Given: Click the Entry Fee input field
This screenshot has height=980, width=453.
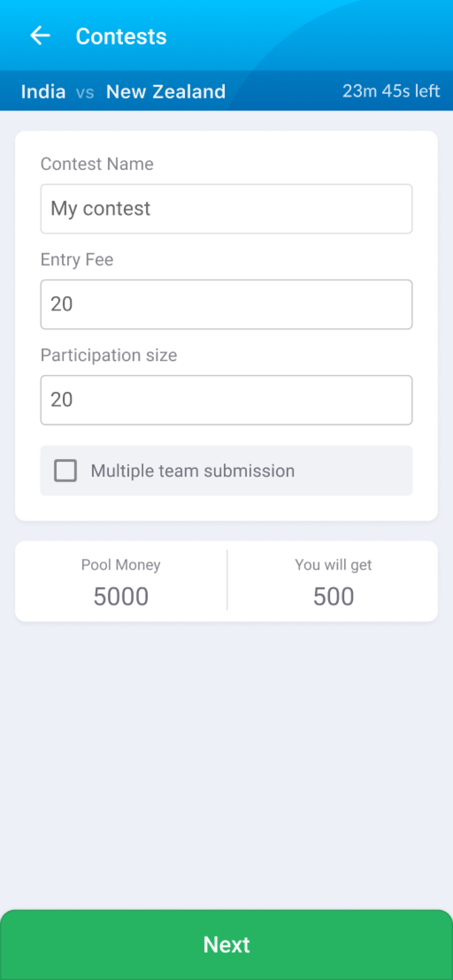Looking at the screenshot, I should 226,304.
